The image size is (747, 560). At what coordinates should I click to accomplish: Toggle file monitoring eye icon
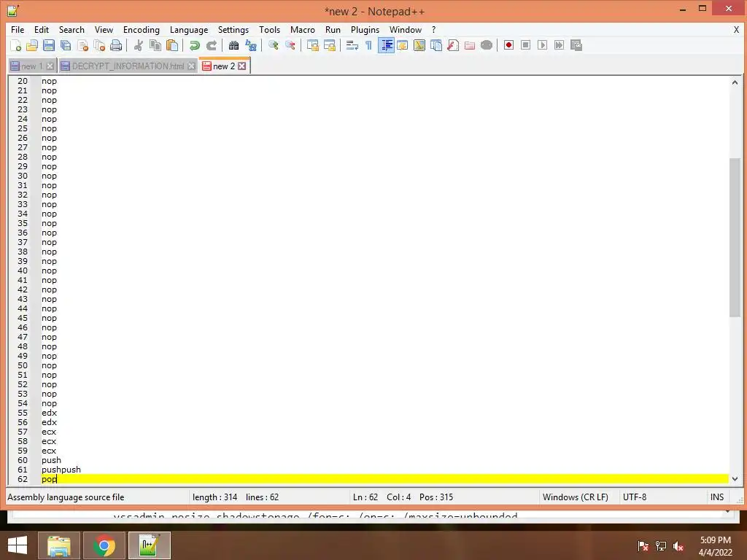pos(487,45)
